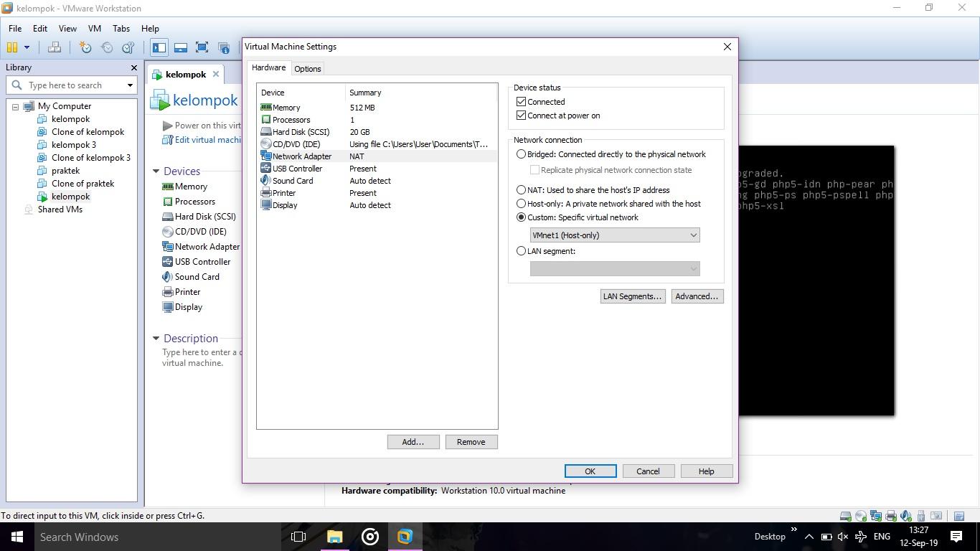980x551 pixels.
Task: Select CD/DVD (IDE) in settings list
Action: tap(377, 144)
